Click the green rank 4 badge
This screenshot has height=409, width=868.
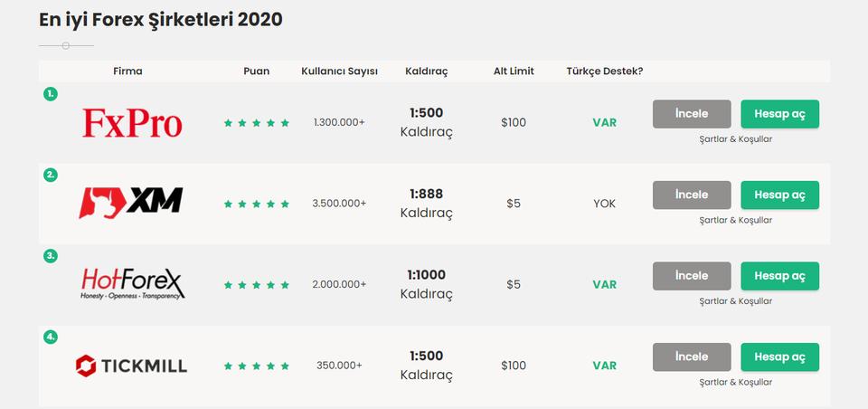[51, 337]
